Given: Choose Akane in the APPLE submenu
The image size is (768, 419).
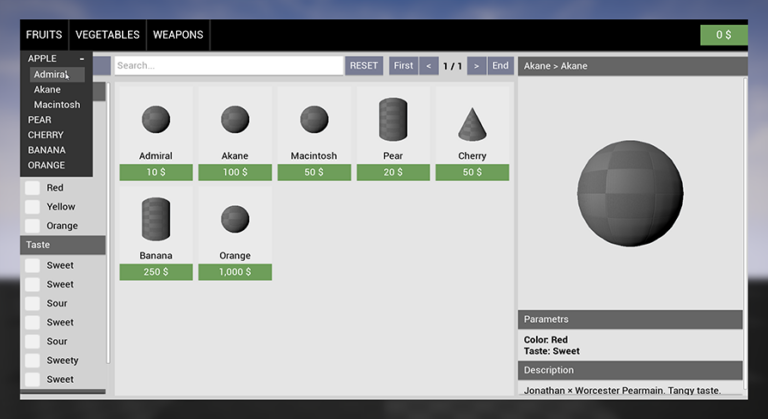Looking at the screenshot, I should pos(48,90).
